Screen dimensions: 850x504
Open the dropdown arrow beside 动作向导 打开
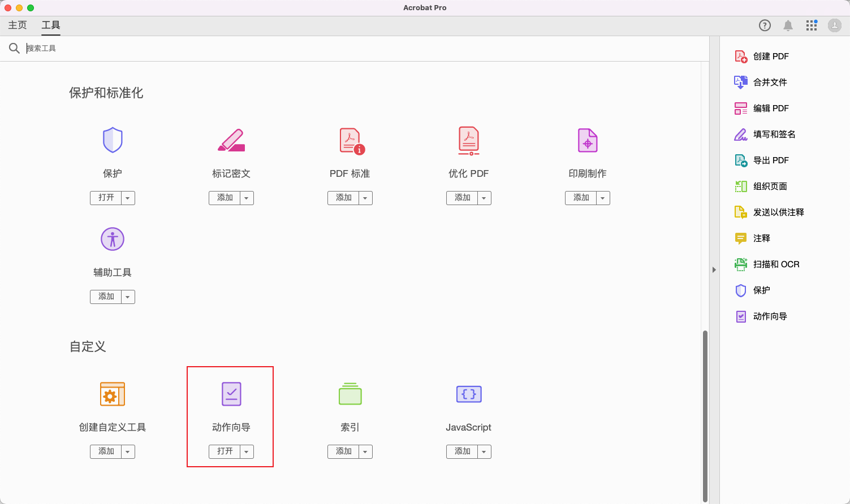pos(247,452)
